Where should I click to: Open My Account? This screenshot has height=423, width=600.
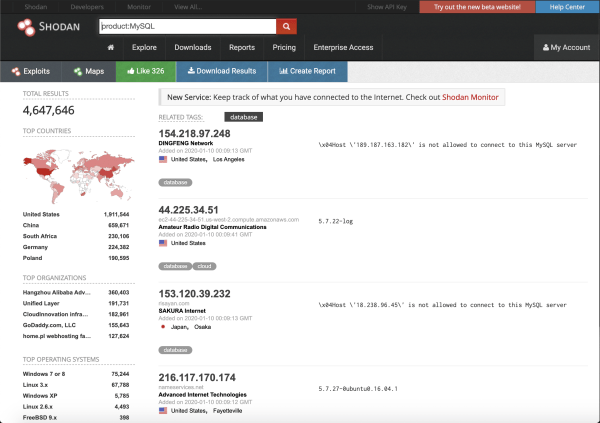[566, 47]
